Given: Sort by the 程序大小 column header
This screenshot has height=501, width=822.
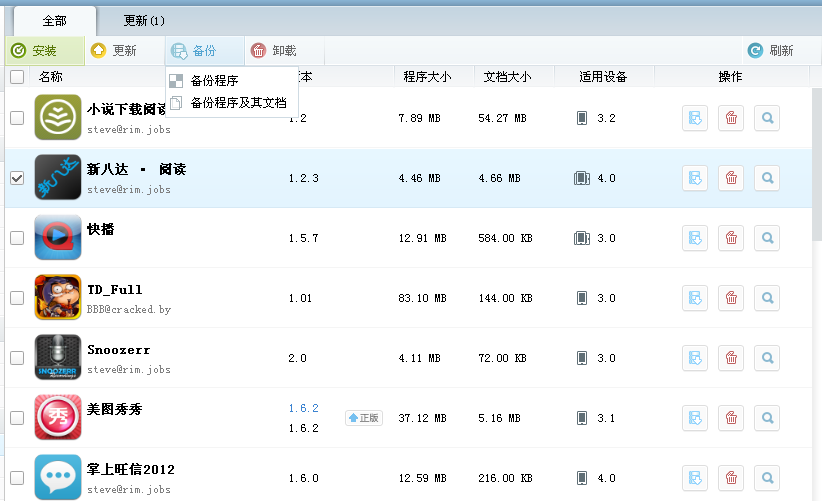Looking at the screenshot, I should click(x=426, y=77).
